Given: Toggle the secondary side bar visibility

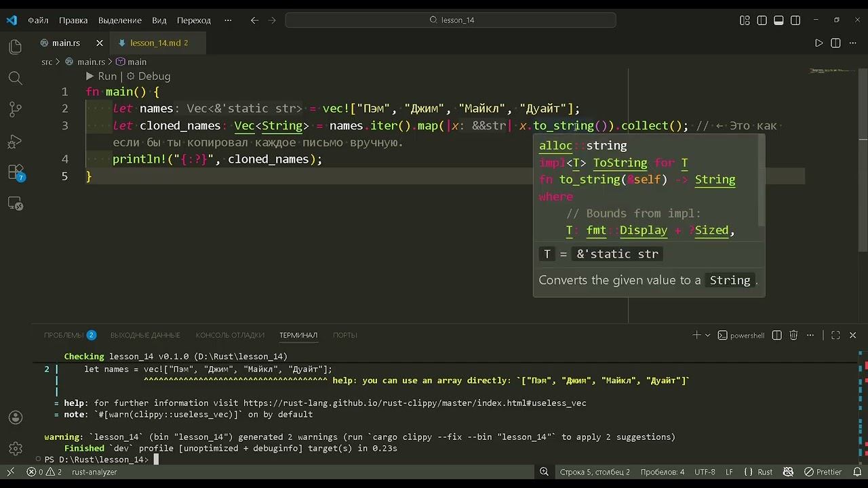Looking at the screenshot, I should (795, 20).
